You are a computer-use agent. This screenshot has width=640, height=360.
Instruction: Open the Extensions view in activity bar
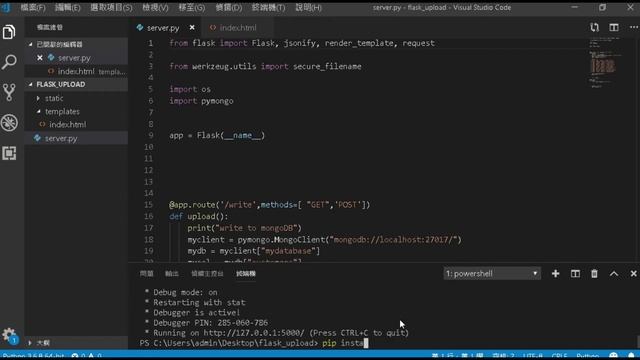9,153
